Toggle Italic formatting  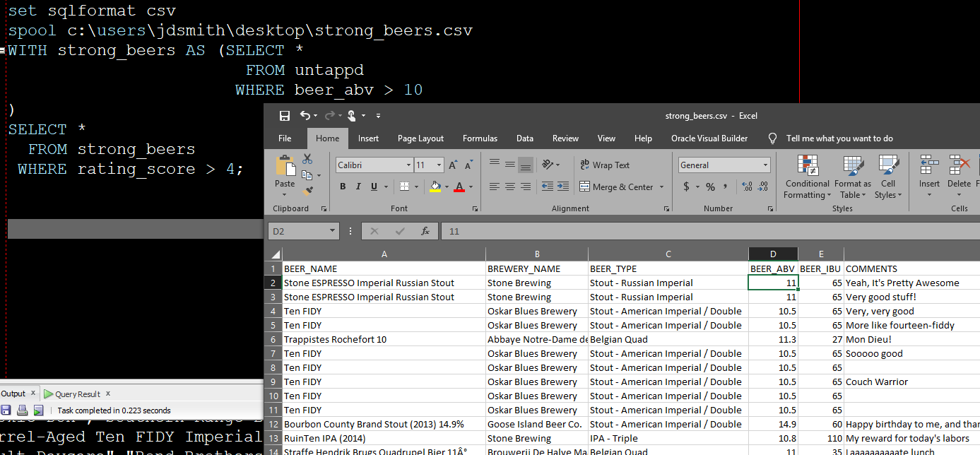358,187
